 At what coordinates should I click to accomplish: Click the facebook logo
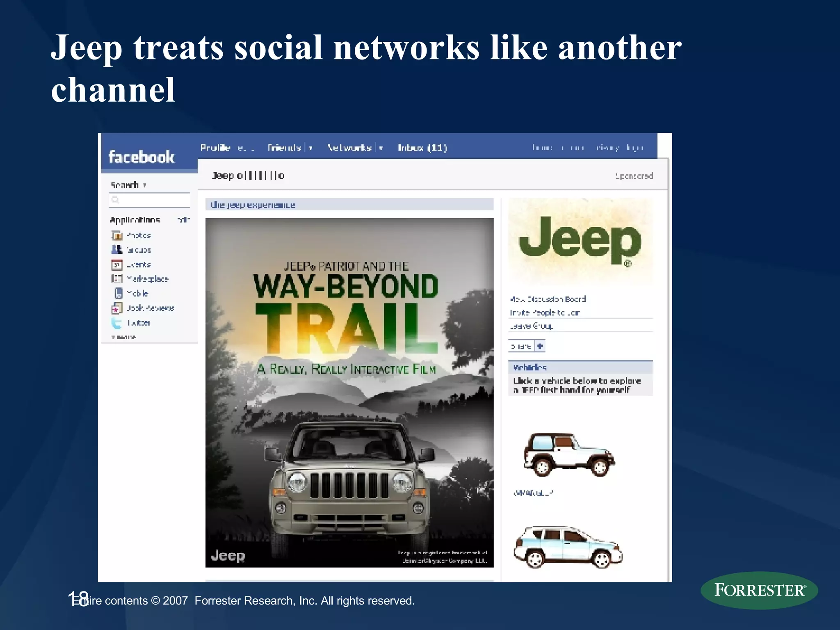click(x=142, y=157)
